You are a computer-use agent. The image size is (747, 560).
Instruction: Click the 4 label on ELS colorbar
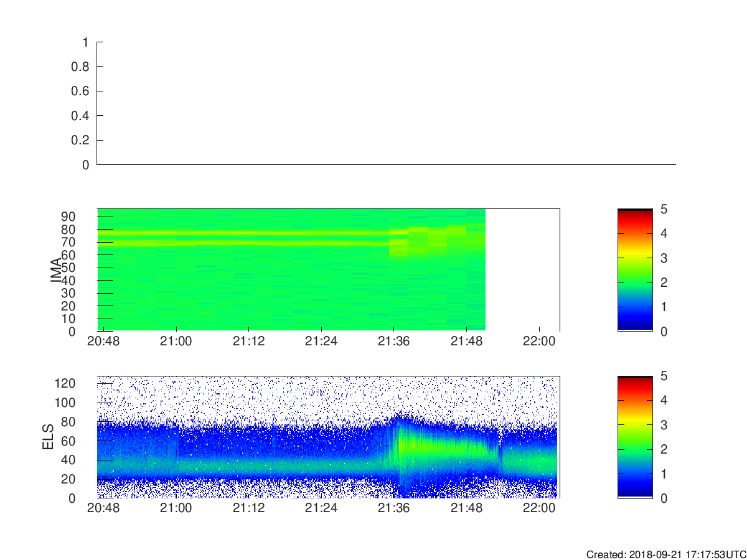664,400
